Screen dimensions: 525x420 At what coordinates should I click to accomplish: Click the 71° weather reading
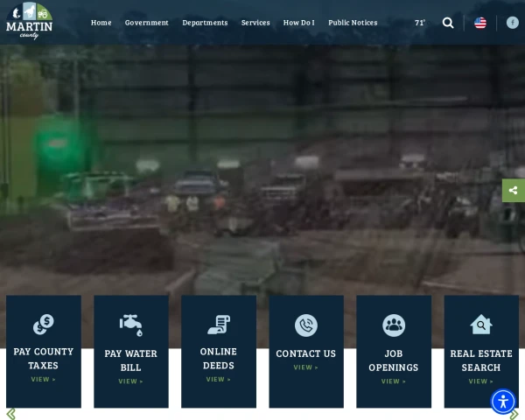pos(420,23)
